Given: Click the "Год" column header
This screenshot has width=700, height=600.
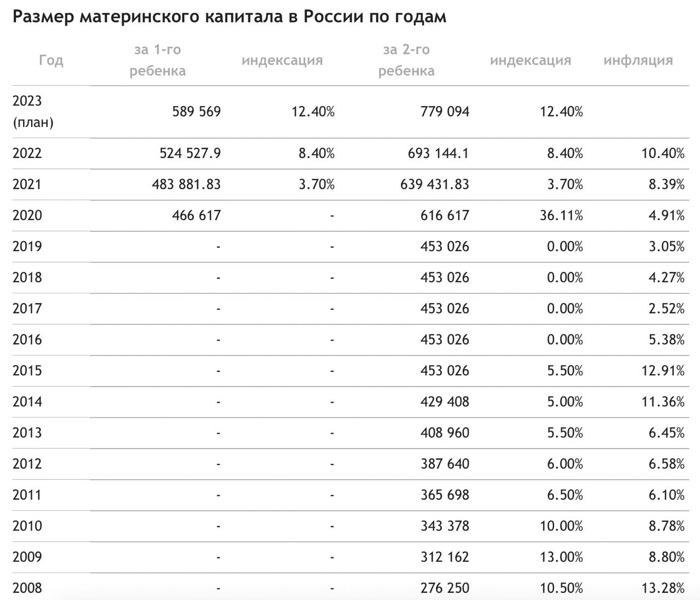Looking at the screenshot, I should 51,60.
